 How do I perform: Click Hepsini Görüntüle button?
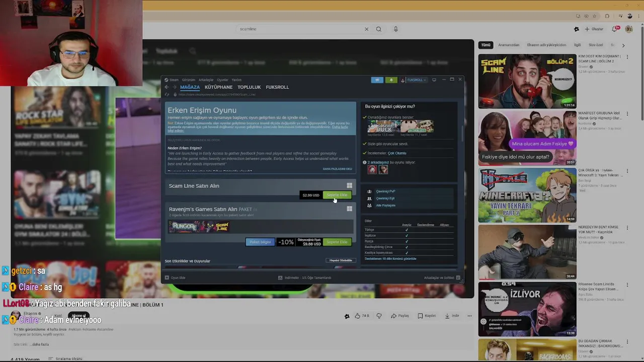(341, 260)
